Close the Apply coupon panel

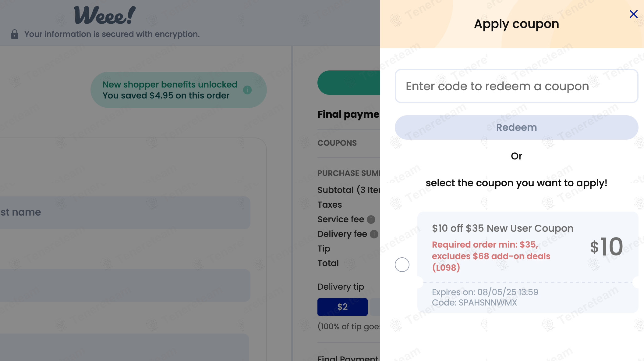tap(633, 14)
